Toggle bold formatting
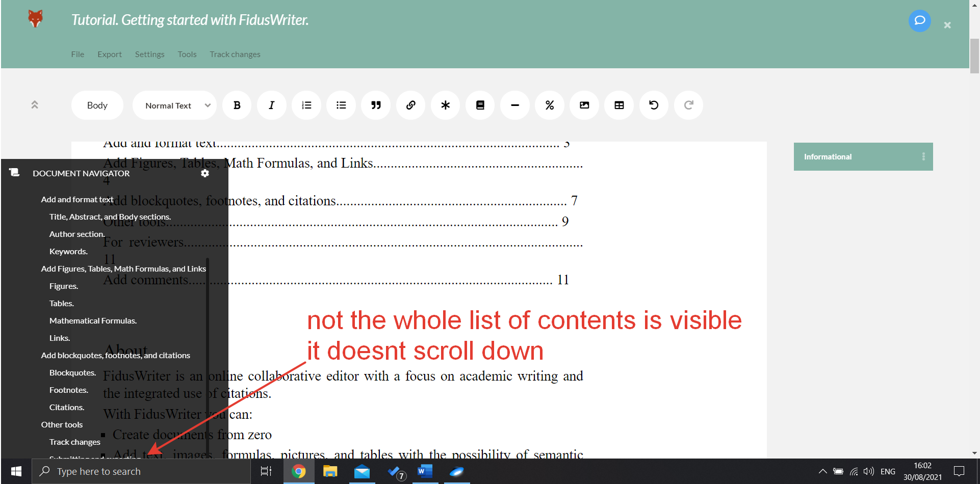Screen dimensions: 980x484 click(237, 105)
